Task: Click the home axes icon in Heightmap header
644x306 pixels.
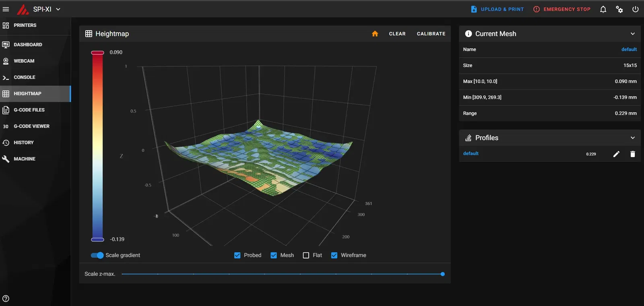Action: coord(375,34)
